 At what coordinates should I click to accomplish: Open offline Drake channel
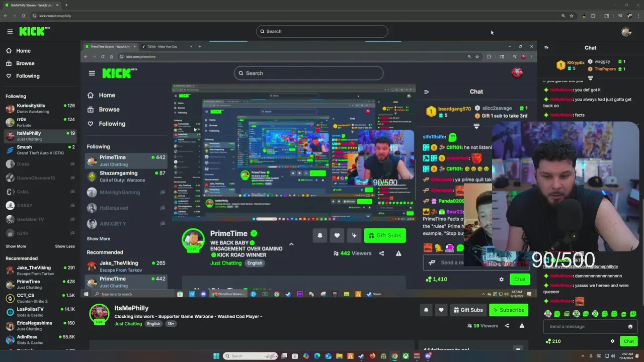40,164
